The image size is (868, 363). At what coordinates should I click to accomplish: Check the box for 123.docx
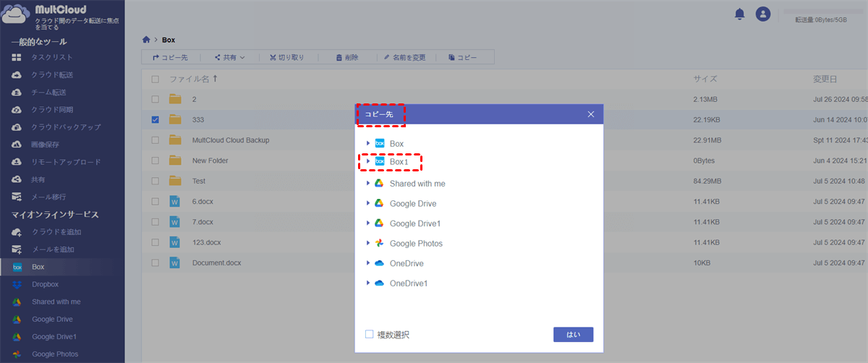click(155, 242)
